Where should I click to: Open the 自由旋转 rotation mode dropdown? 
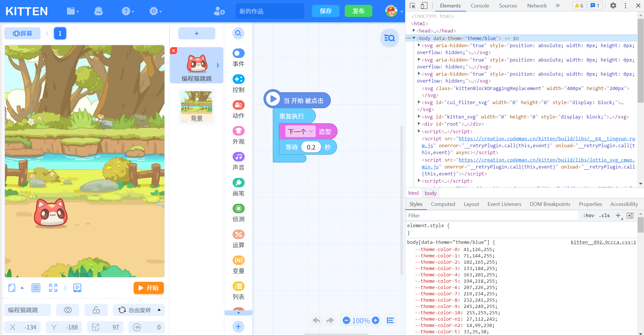point(139,310)
